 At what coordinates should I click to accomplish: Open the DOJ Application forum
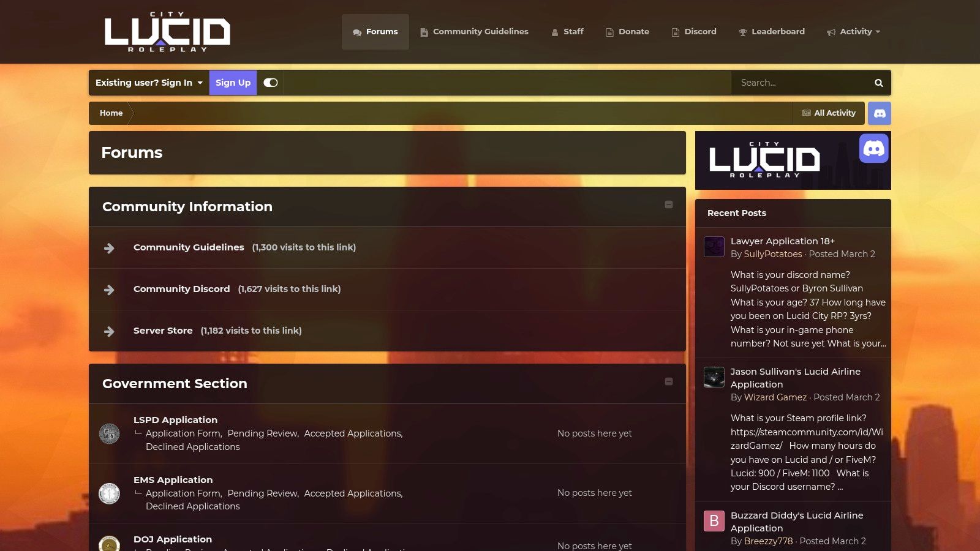point(173,539)
